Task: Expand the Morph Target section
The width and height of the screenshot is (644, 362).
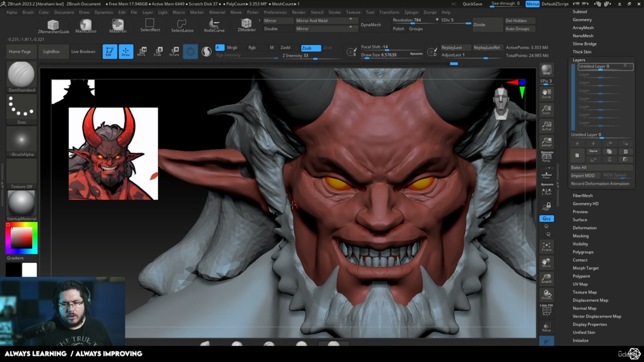Action: click(x=585, y=268)
